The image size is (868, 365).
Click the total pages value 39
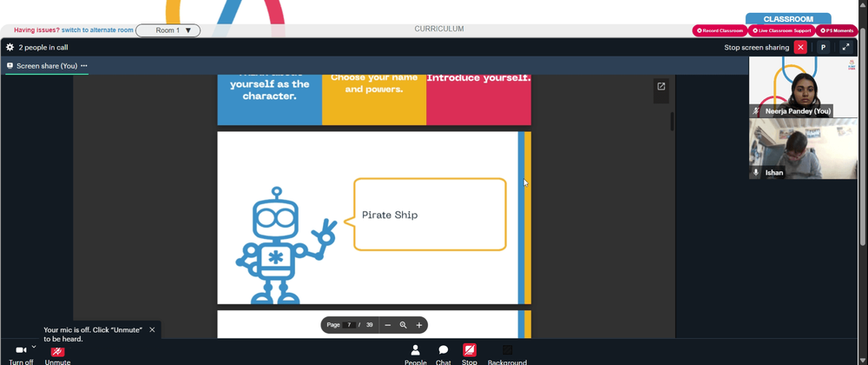(x=369, y=325)
